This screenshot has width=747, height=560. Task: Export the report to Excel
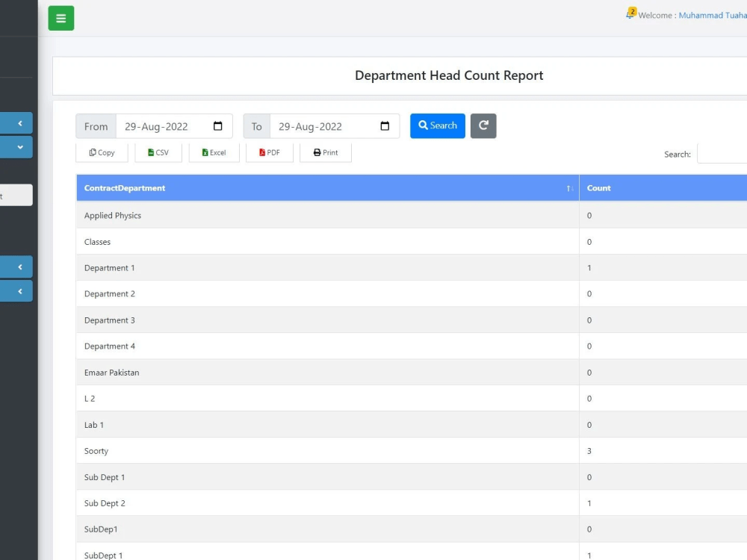(214, 152)
